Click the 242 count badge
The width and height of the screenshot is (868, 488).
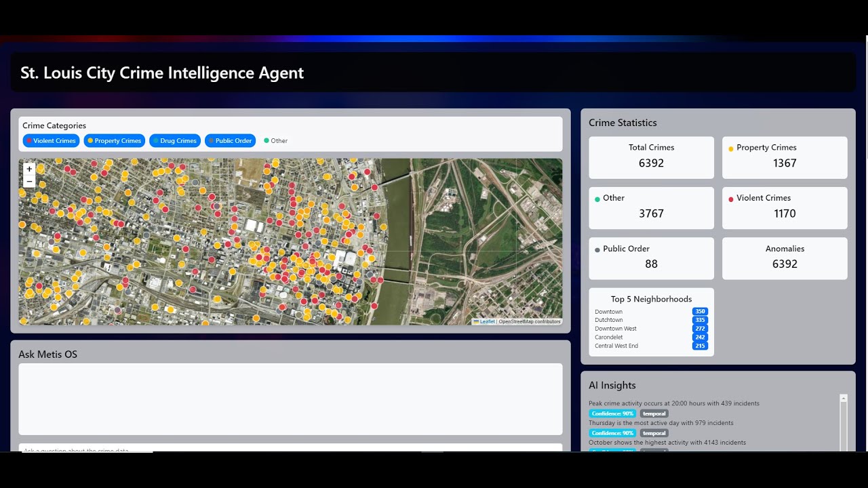tap(701, 337)
